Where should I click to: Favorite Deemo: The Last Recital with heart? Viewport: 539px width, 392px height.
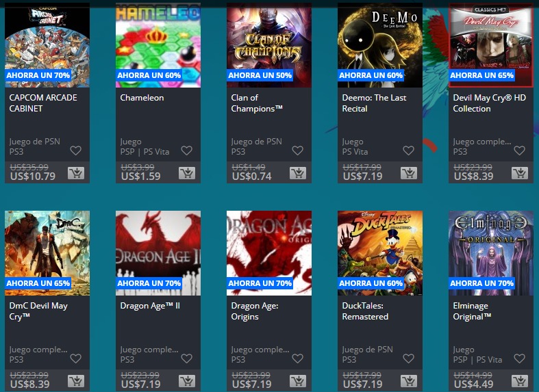click(x=409, y=151)
